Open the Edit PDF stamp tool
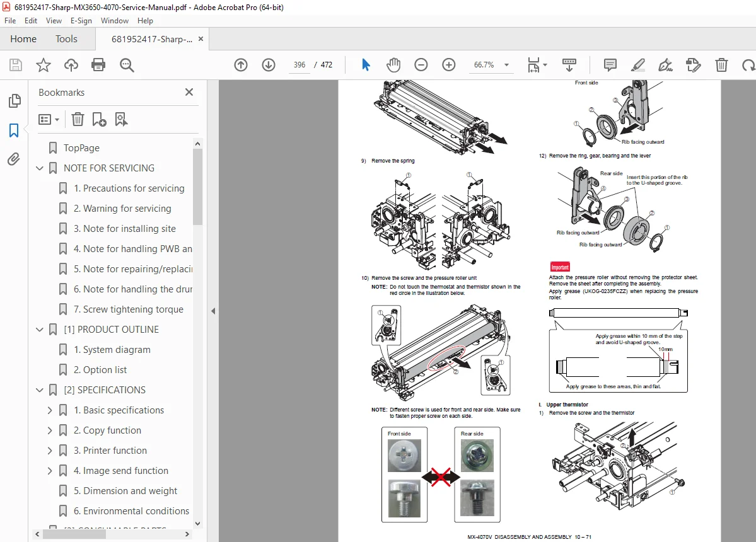Image resolution: width=756 pixels, height=542 pixels. tap(694, 64)
